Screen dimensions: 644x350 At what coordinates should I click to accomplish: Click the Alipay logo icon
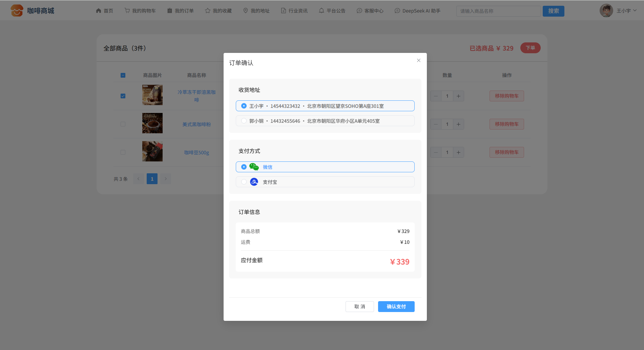[254, 182]
